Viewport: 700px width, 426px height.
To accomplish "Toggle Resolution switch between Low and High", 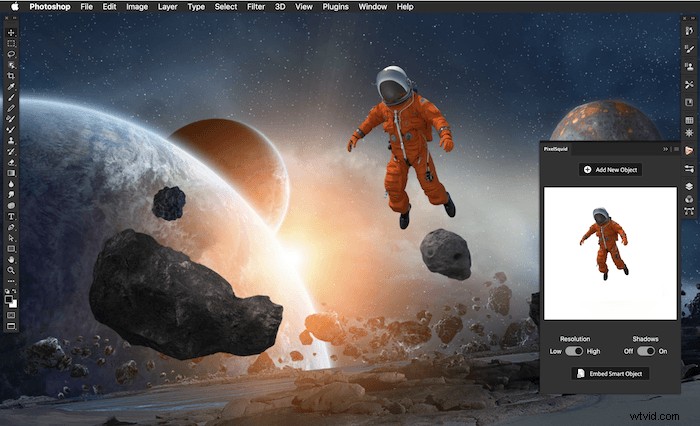I will [x=574, y=351].
